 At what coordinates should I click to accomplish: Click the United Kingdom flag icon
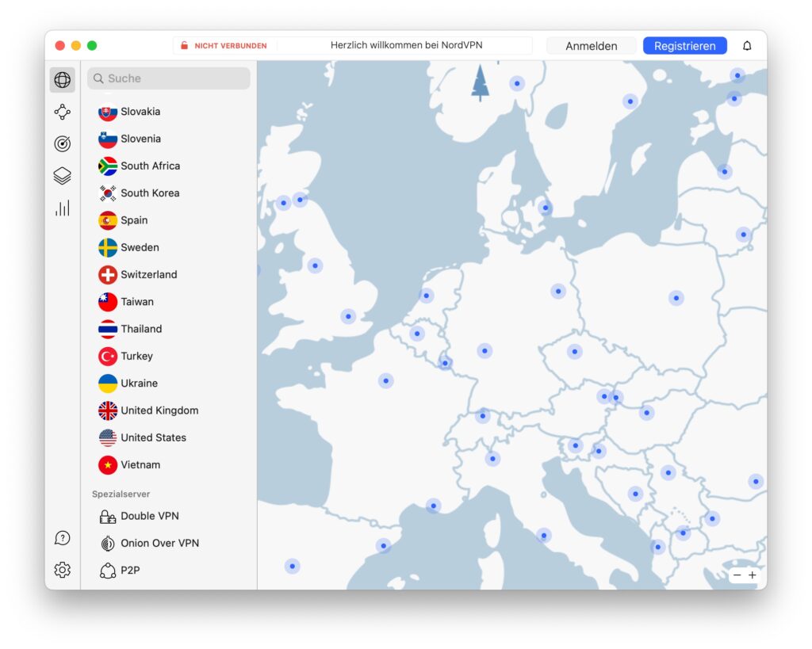(108, 410)
